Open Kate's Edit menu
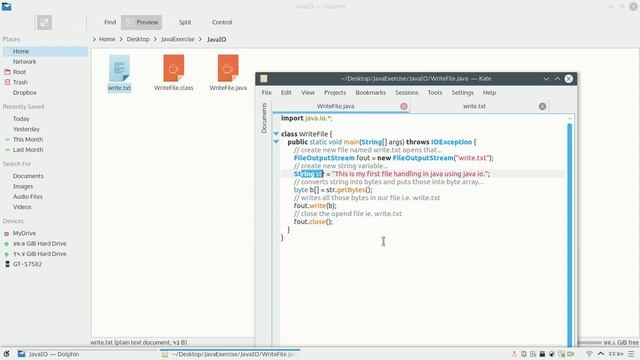 (x=286, y=93)
